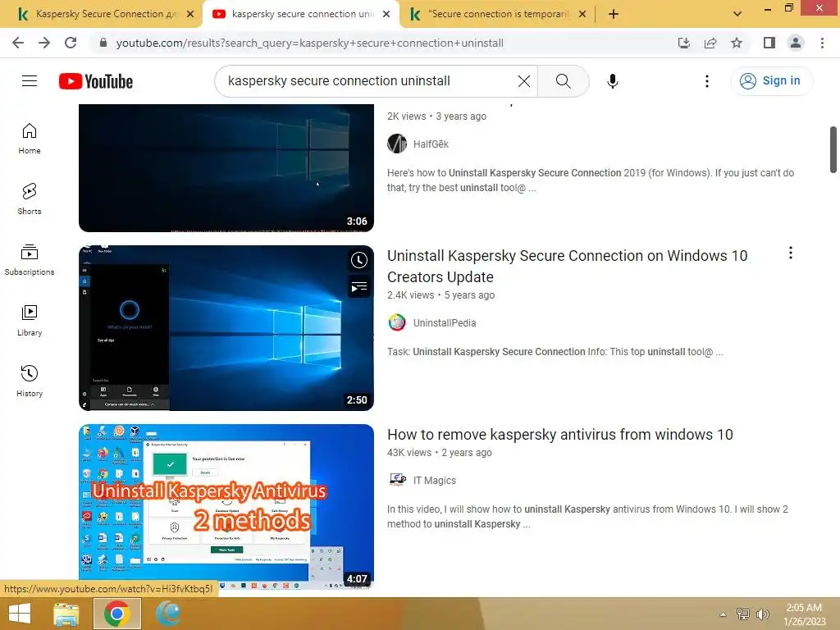Go to Home in sidebar
Image resolution: width=840 pixels, height=630 pixels.
coord(30,139)
